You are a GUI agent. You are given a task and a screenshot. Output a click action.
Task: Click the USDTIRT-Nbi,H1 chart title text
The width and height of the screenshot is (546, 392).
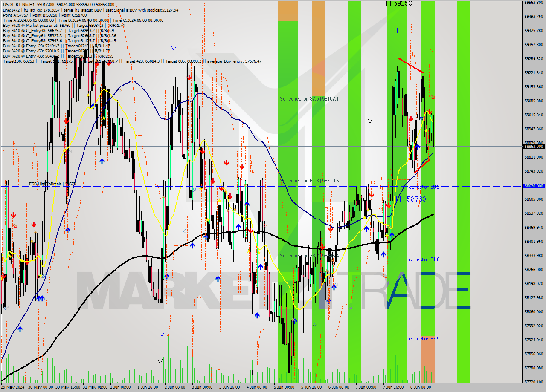coord(18,4)
